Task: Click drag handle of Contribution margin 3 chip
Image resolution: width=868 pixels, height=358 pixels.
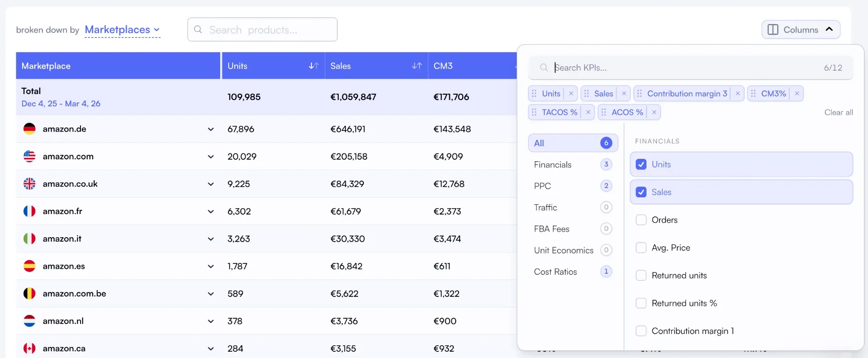Action: click(640, 94)
